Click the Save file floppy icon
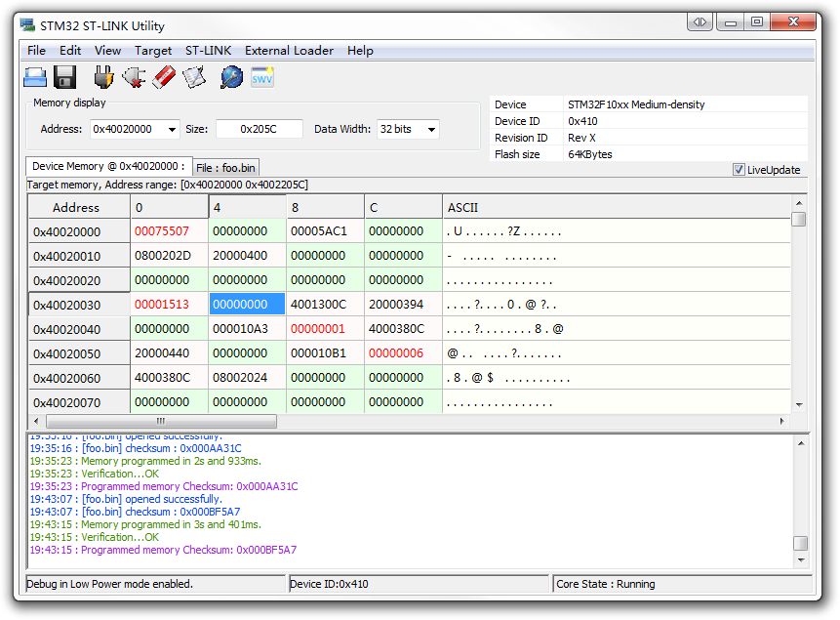This screenshot has height=620, width=840. coord(64,78)
